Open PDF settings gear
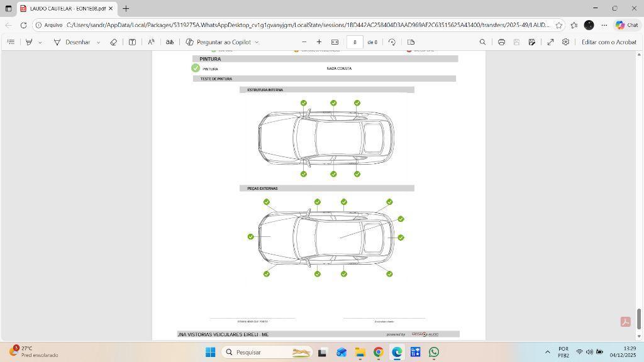The width and height of the screenshot is (644, 362). pyautogui.click(x=565, y=42)
